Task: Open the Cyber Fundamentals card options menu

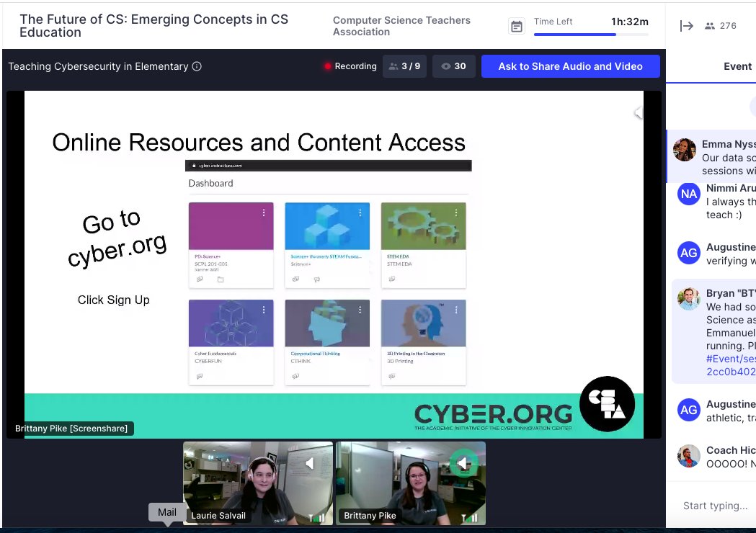Action: pos(264,310)
